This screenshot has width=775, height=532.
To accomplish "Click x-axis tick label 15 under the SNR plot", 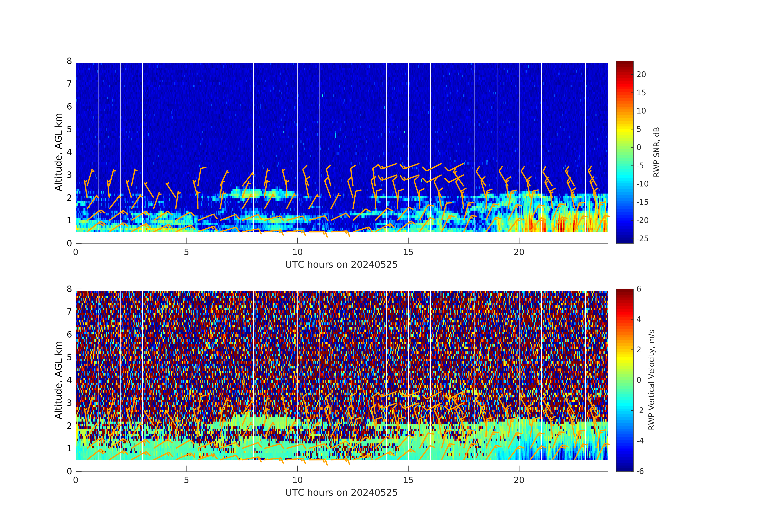I will 408,253.
